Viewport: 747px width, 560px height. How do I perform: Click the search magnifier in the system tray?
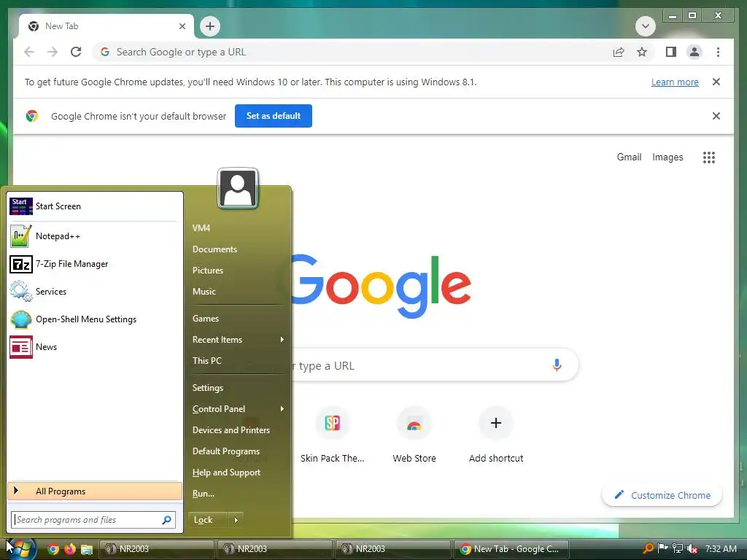648,548
